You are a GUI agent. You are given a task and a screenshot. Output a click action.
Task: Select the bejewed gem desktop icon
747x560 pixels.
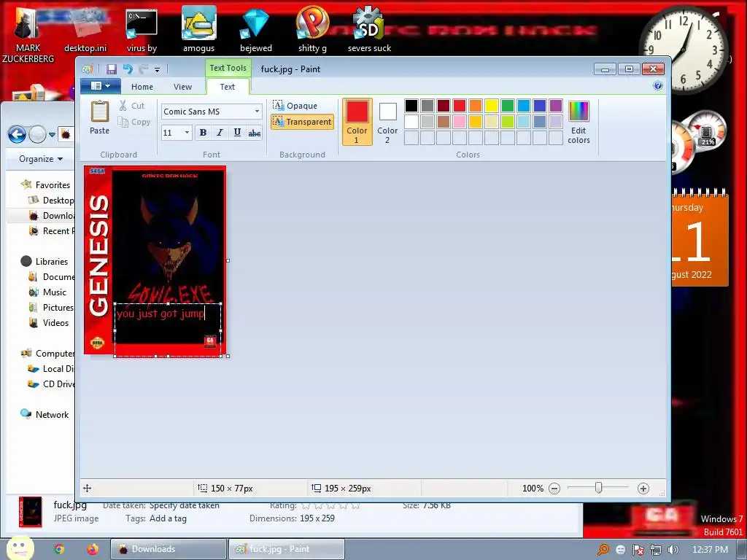click(256, 29)
